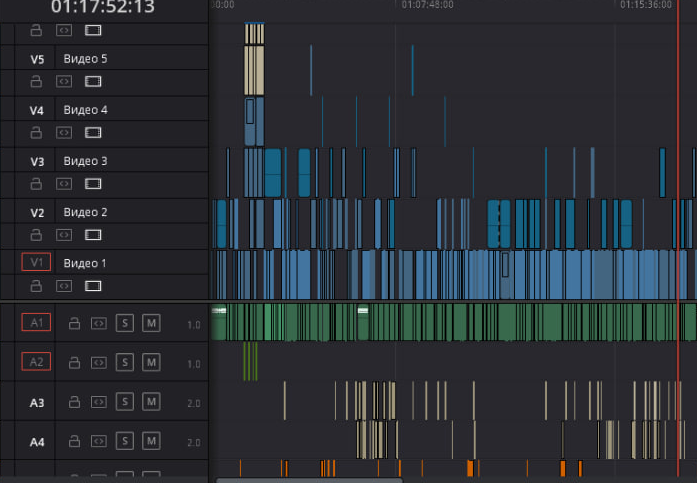Image resolution: width=697 pixels, height=483 pixels.
Task: Disable video on the Видео 1 track
Action: coord(93,286)
